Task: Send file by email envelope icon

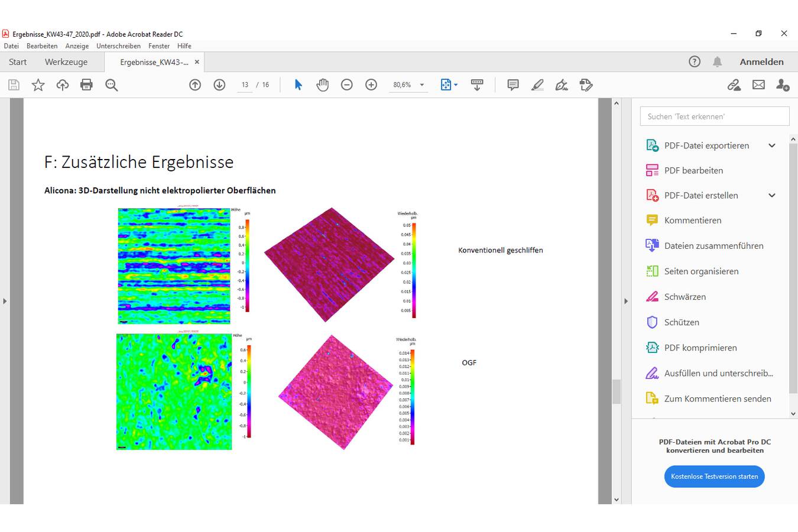Action: (758, 85)
